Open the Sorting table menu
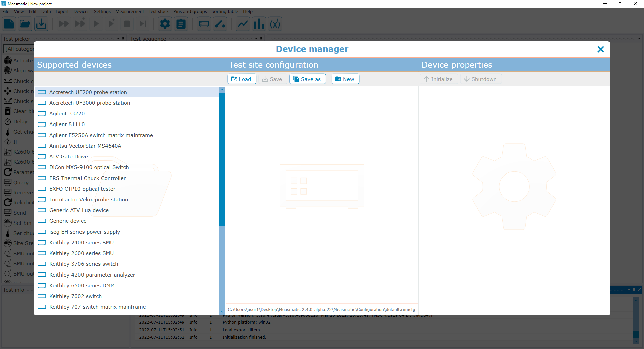The image size is (644, 349). point(225,11)
